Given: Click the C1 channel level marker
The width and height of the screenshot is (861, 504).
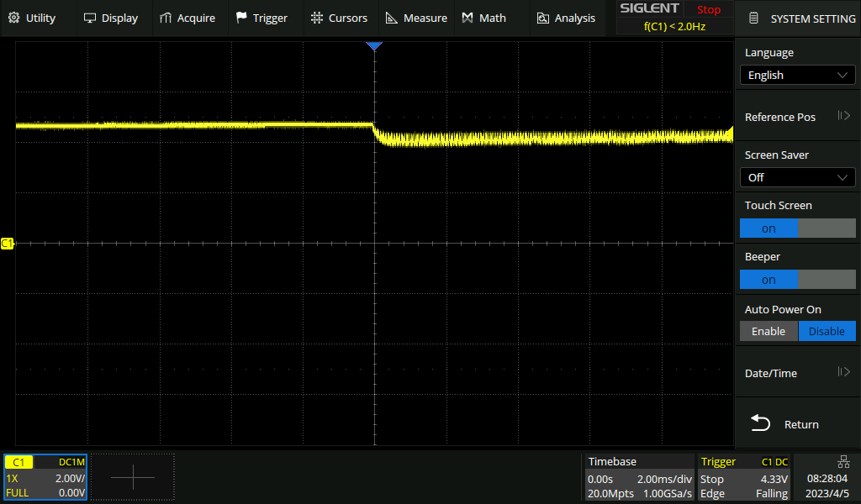Looking at the screenshot, I should point(8,244).
